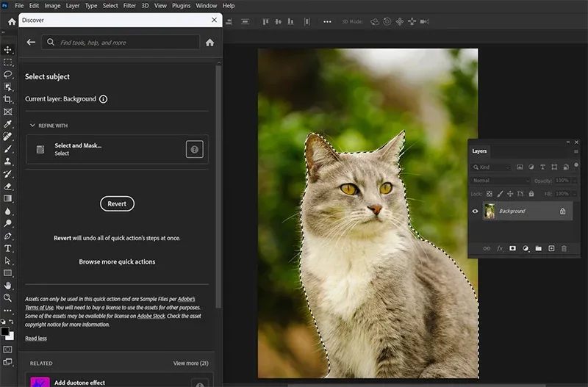Select the Lasso tool
Image resolution: width=588 pixels, height=387 pixels.
7,75
